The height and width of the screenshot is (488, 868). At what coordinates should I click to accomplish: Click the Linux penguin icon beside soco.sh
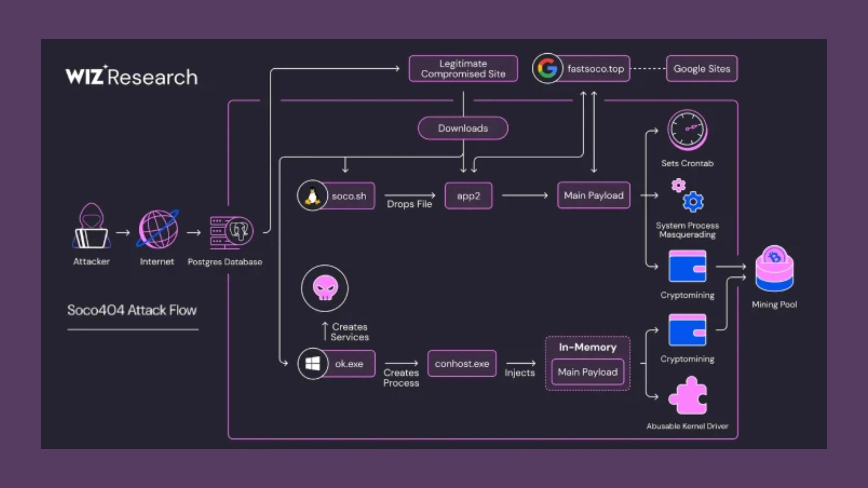(x=312, y=196)
